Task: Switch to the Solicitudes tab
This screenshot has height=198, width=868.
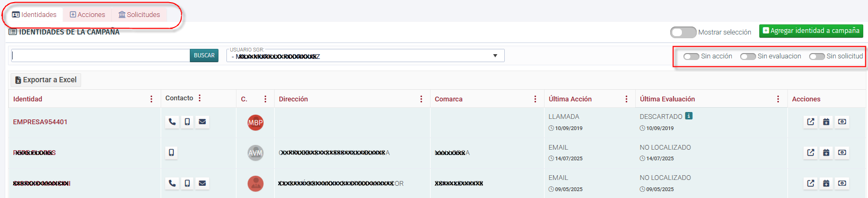Action: pos(139,15)
